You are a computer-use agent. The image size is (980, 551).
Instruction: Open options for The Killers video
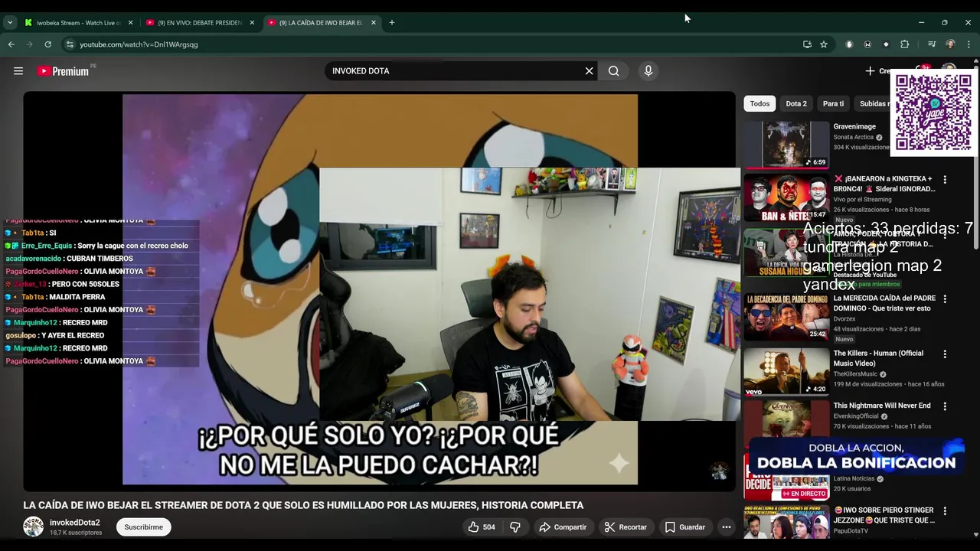tap(945, 354)
